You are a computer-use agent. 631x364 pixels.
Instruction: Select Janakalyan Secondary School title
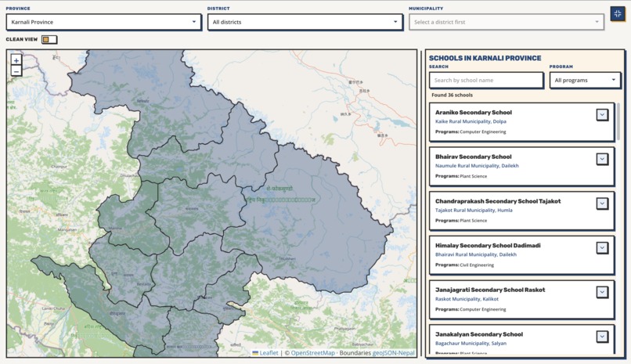point(479,334)
